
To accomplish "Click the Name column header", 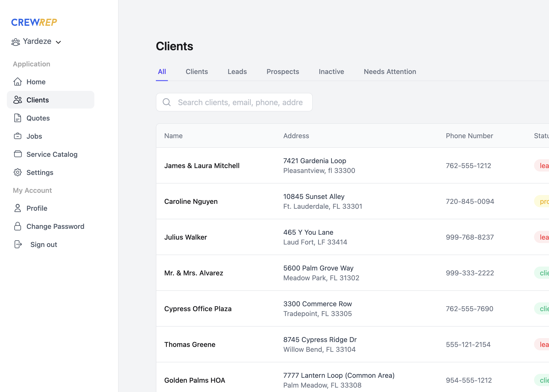I will 173,136.
